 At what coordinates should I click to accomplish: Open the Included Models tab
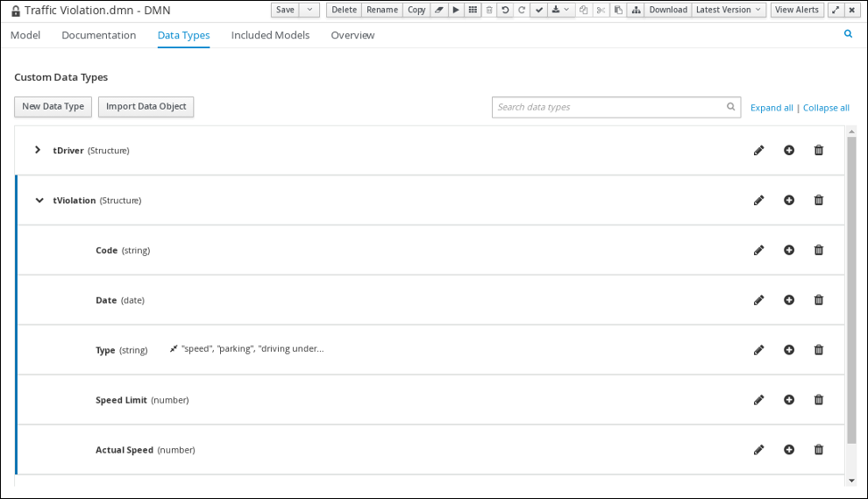(270, 35)
